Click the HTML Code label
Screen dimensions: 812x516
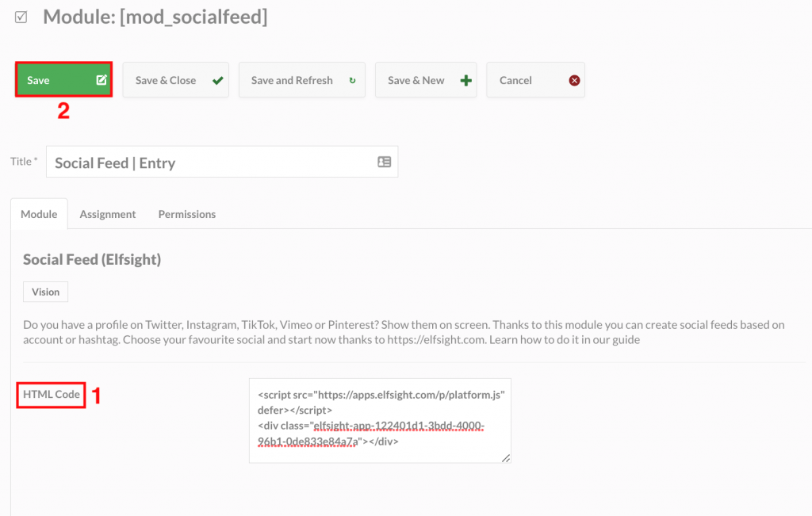point(52,395)
